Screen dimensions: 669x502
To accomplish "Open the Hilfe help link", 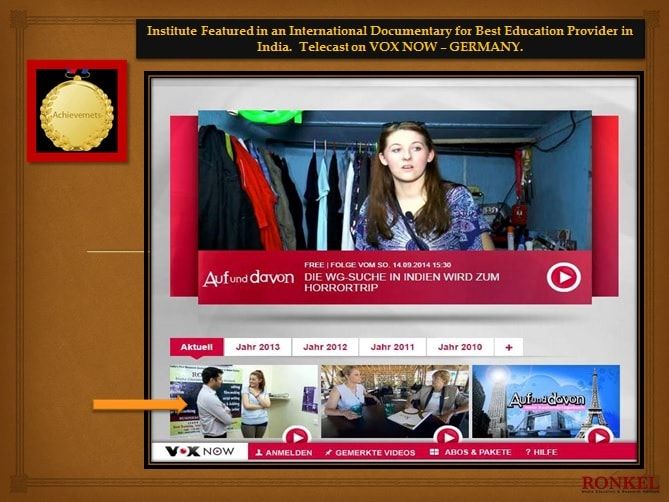I will (x=541, y=452).
